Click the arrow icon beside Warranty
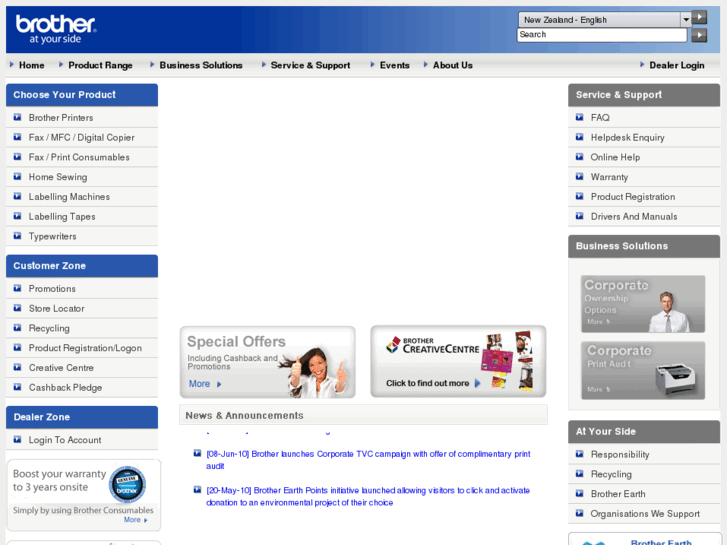 [x=579, y=177]
